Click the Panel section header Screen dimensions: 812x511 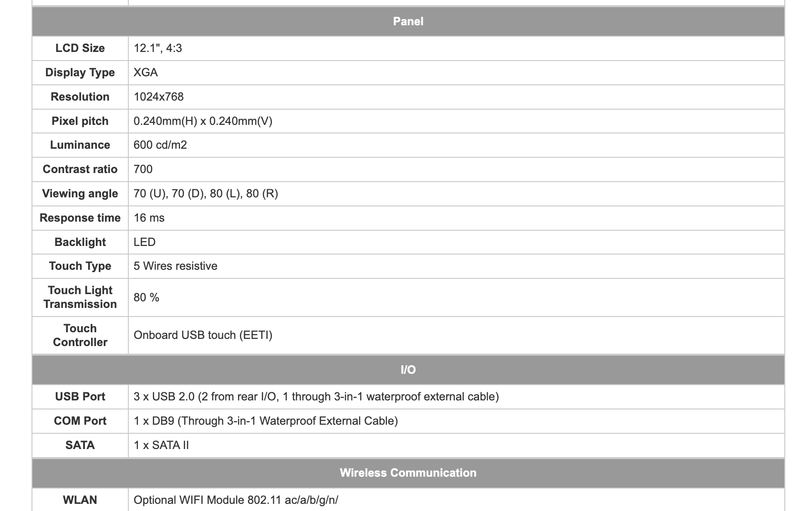click(408, 21)
